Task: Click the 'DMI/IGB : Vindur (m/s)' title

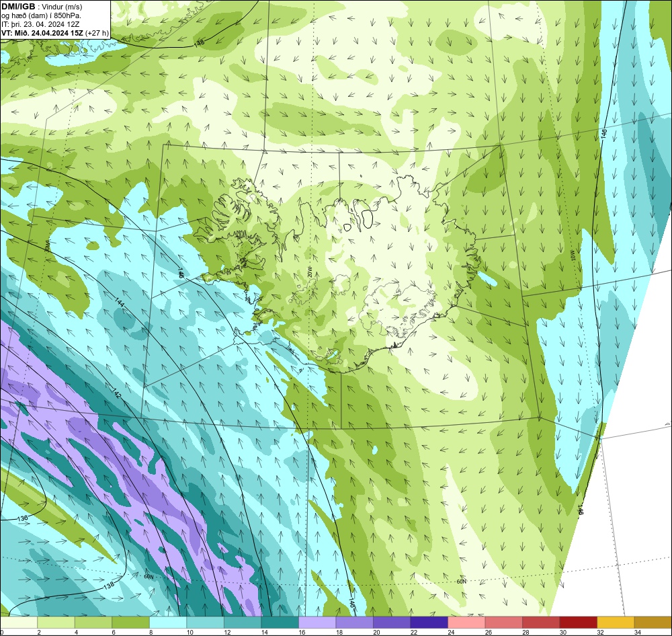Action: coord(42,7)
